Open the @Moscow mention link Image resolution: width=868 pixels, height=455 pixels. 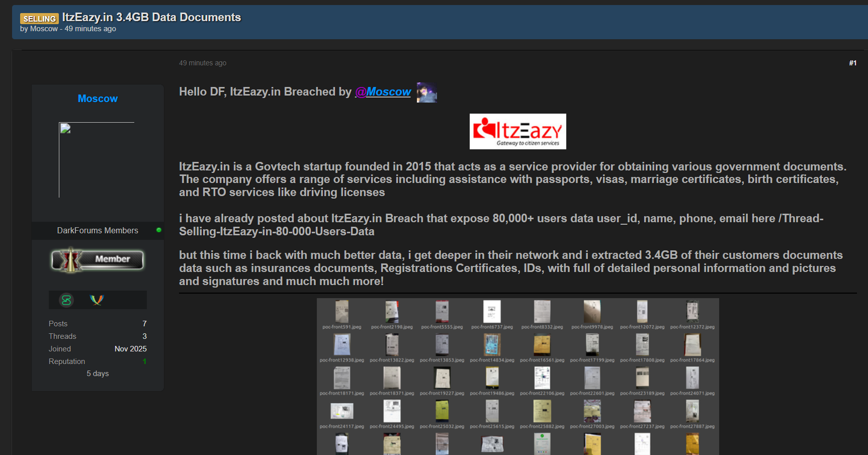point(383,92)
